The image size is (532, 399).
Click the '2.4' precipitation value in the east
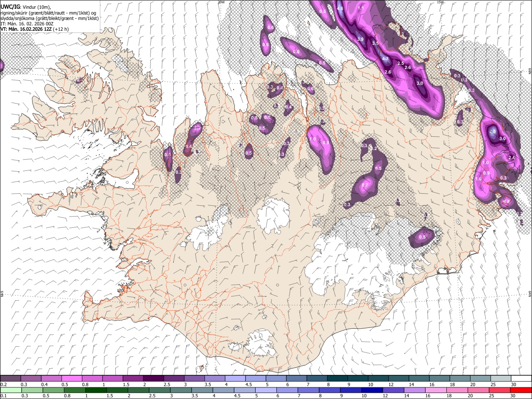coord(512,158)
